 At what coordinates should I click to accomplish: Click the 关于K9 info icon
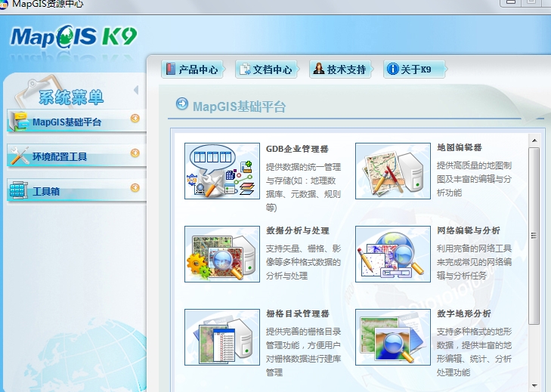[x=392, y=69]
